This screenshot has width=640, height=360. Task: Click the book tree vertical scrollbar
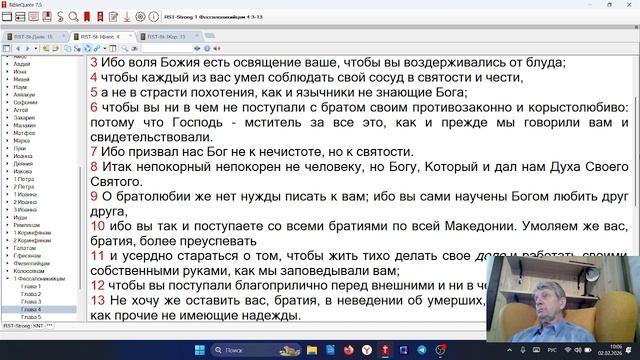[80, 229]
